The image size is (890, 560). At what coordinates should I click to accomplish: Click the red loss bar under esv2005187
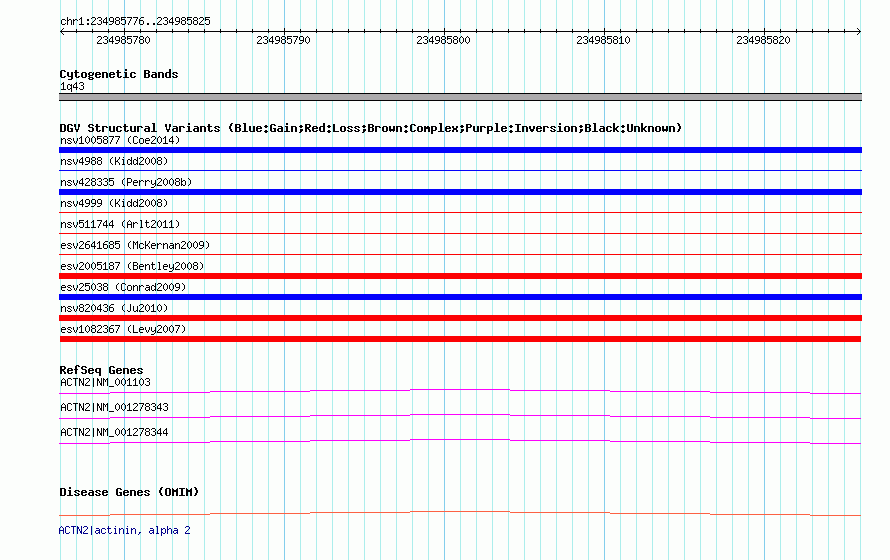460,276
